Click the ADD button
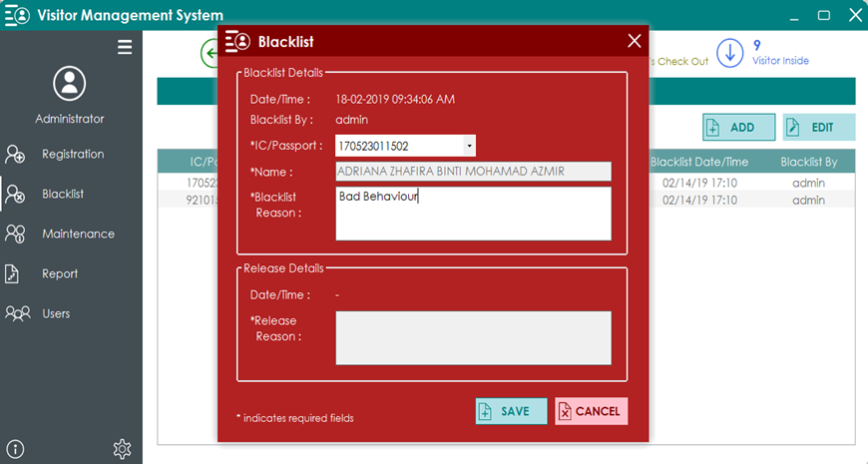The height and width of the screenshot is (464, 868). pyautogui.click(x=739, y=128)
